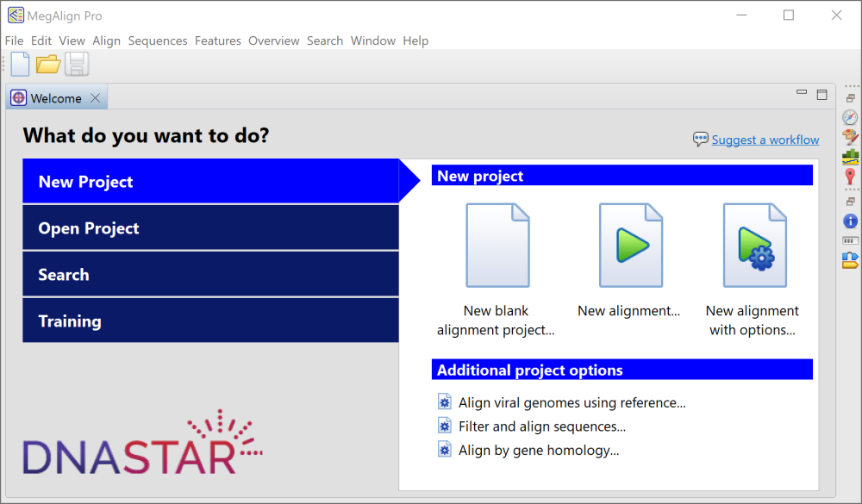Minimize the Welcome panel view

click(x=802, y=92)
